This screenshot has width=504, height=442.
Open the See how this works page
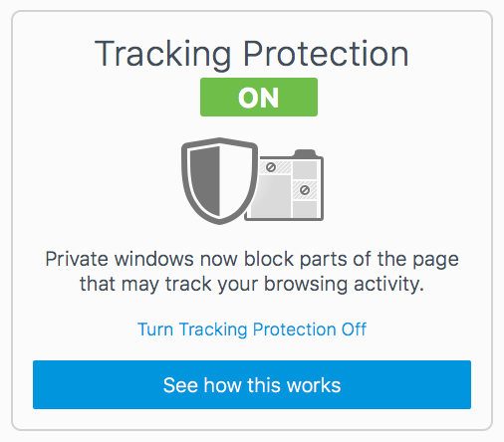point(252,384)
